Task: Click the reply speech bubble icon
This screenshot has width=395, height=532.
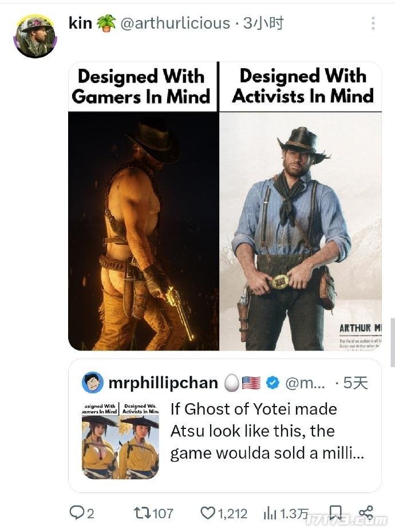Action: pos(77,513)
